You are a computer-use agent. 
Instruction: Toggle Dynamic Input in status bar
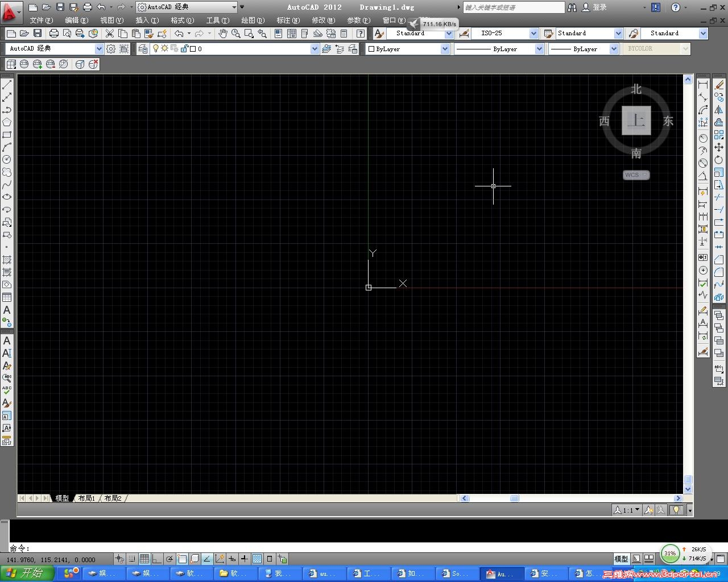click(x=232, y=559)
